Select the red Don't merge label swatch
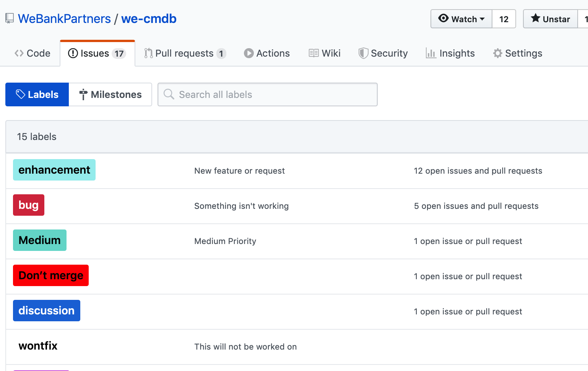The height and width of the screenshot is (371, 588). [50, 275]
